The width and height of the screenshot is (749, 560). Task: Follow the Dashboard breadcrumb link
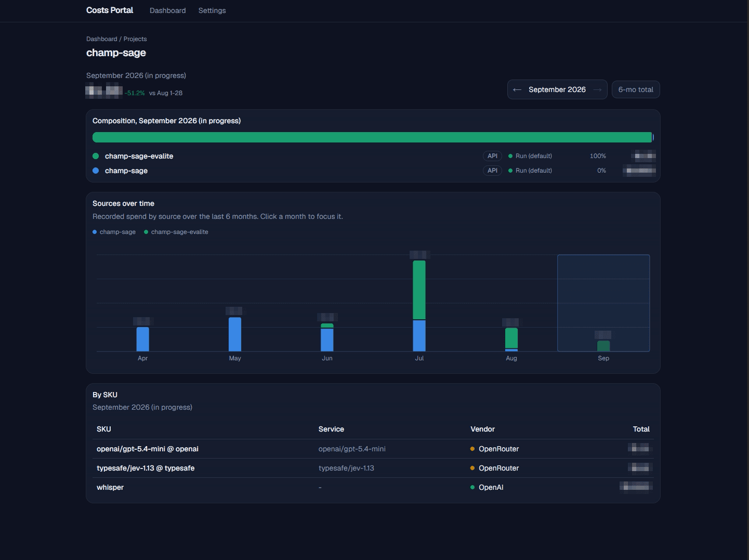(102, 39)
